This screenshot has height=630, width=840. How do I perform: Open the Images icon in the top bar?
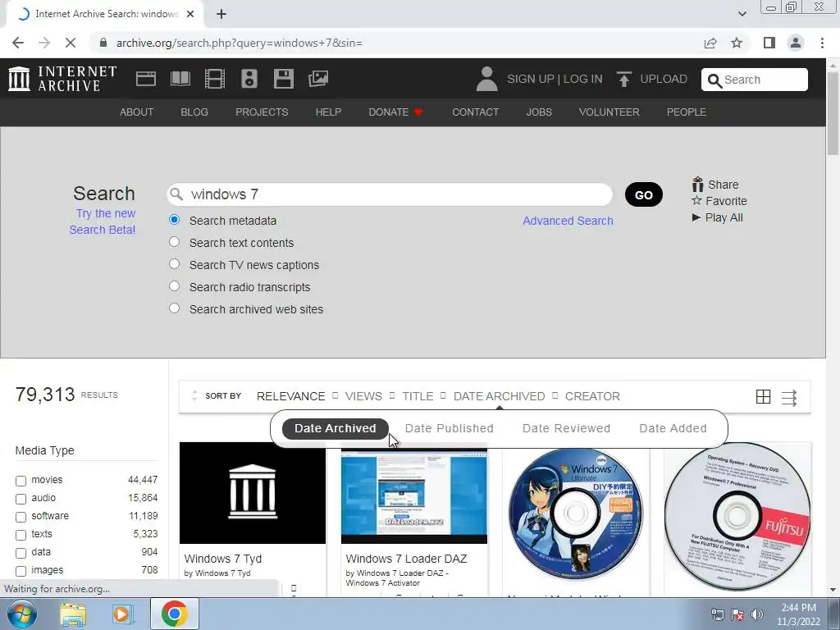[x=318, y=79]
